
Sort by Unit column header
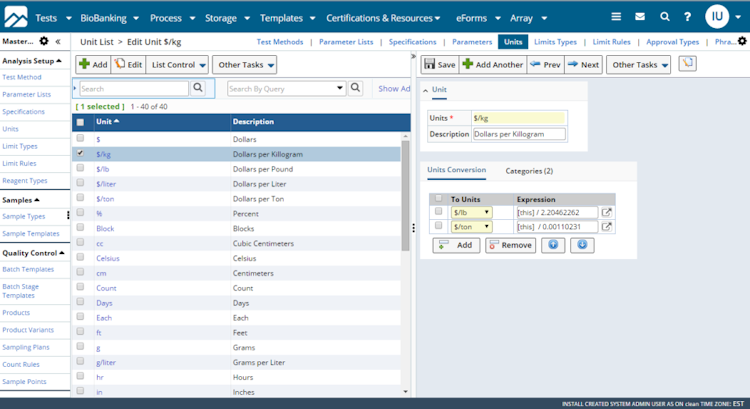click(x=108, y=122)
